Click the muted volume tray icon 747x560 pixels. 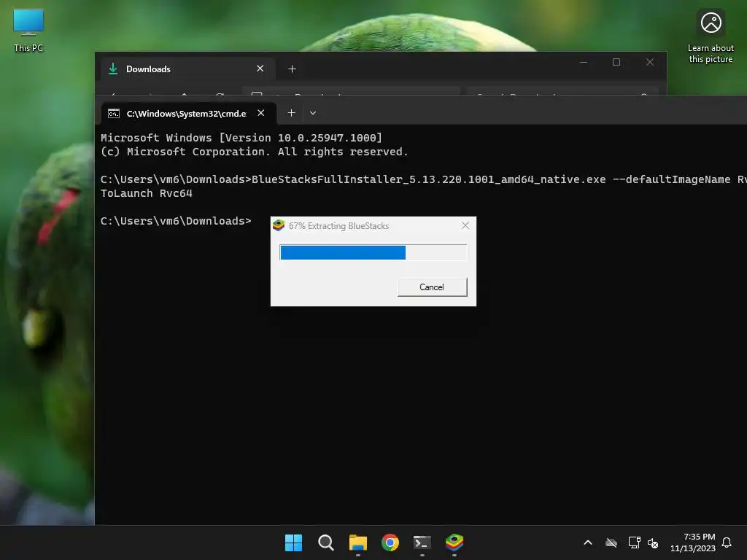click(653, 542)
